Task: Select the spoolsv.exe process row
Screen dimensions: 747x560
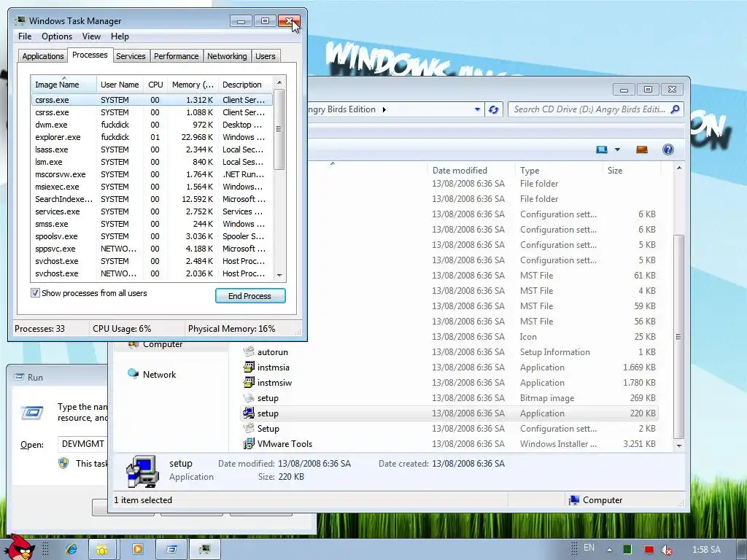Action: click(x=152, y=236)
